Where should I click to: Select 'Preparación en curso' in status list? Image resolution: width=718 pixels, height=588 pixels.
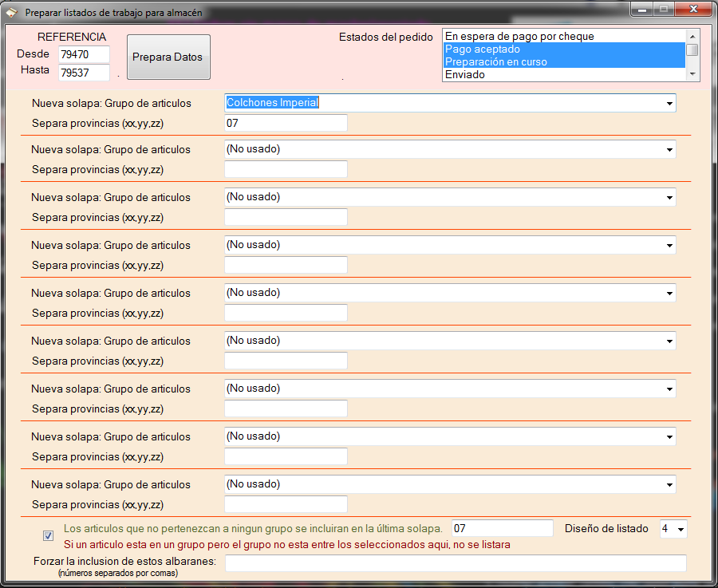click(564, 61)
